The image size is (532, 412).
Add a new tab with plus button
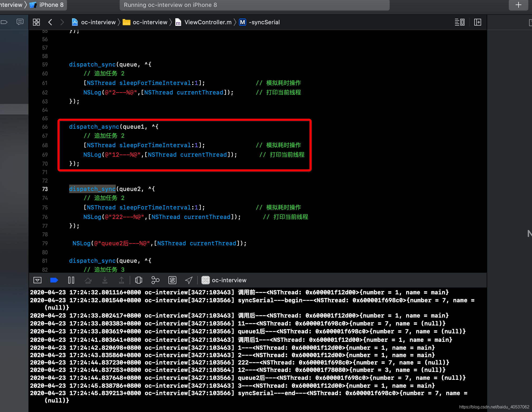518,5
